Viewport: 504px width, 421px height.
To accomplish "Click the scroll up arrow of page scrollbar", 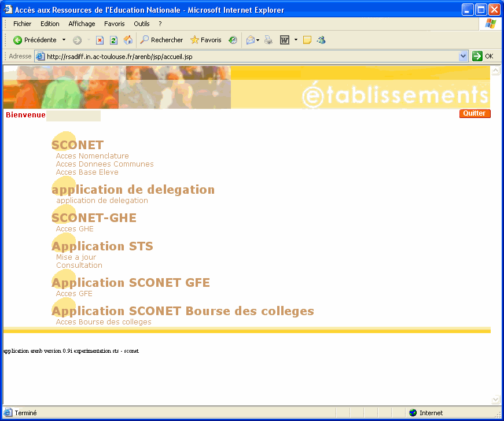I will 496,70.
